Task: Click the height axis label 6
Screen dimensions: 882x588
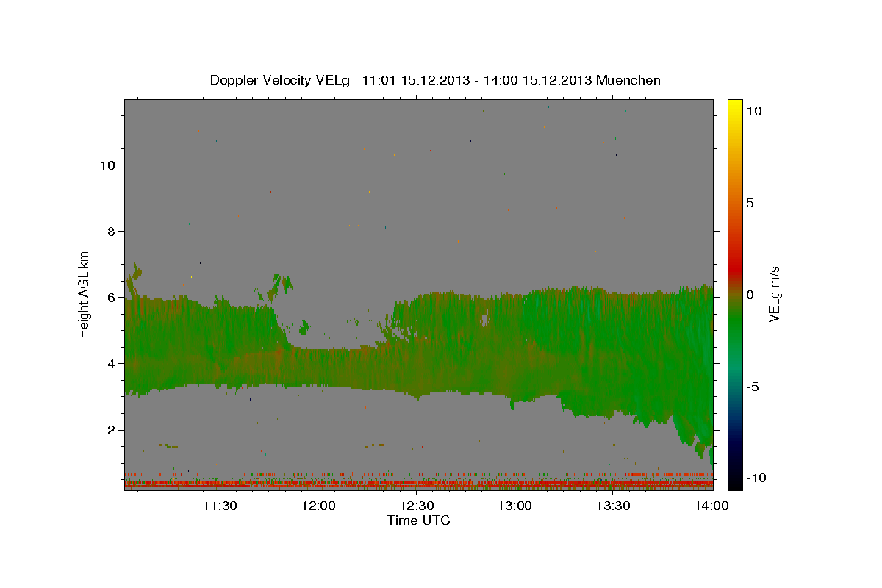Action: [110, 298]
